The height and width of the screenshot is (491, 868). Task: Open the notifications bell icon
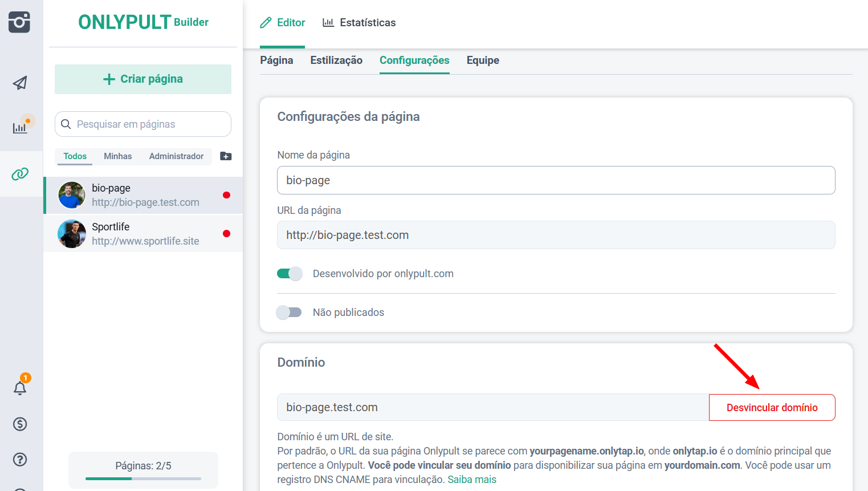[20, 388]
